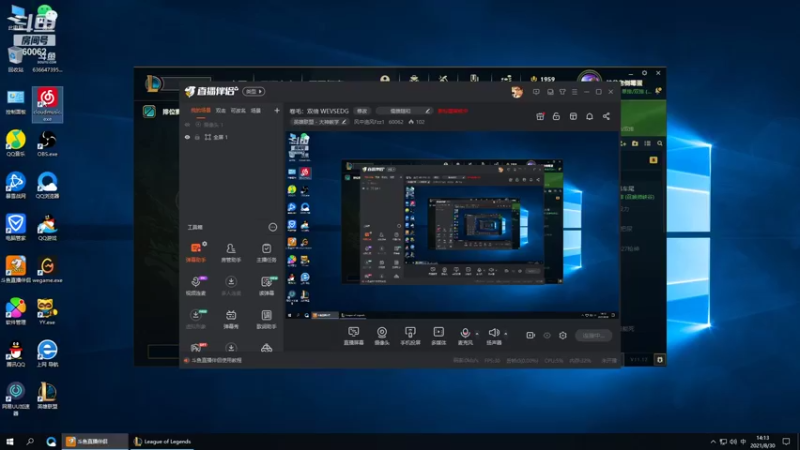Open 电脑管家 desktop shortcut
Image resolution: width=800 pixels, height=450 pixels.
(15, 228)
